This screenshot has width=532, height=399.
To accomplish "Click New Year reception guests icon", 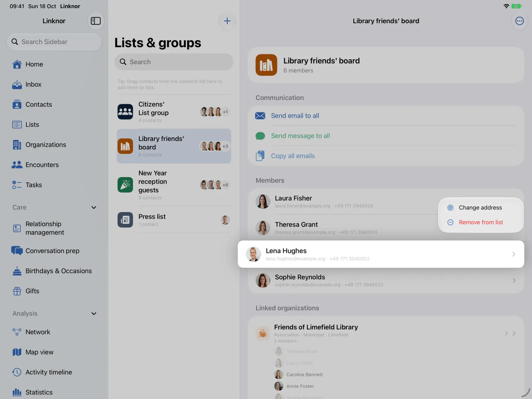I will click(x=125, y=185).
